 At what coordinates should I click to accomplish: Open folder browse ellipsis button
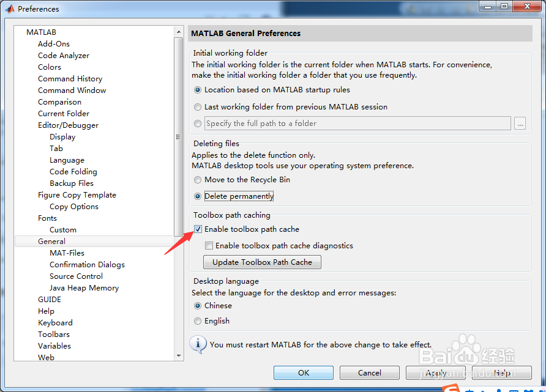pos(520,124)
